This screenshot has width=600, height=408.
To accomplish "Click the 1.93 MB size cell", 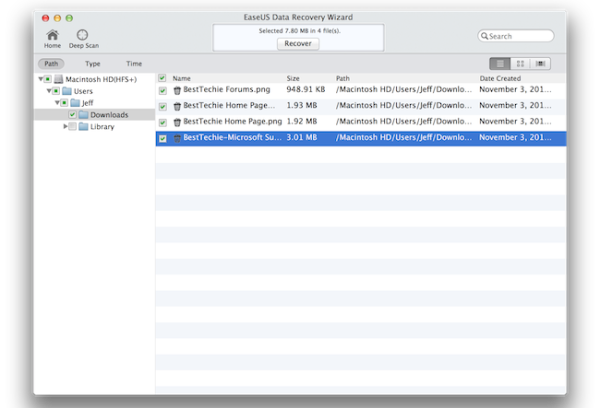I will pyautogui.click(x=302, y=106).
